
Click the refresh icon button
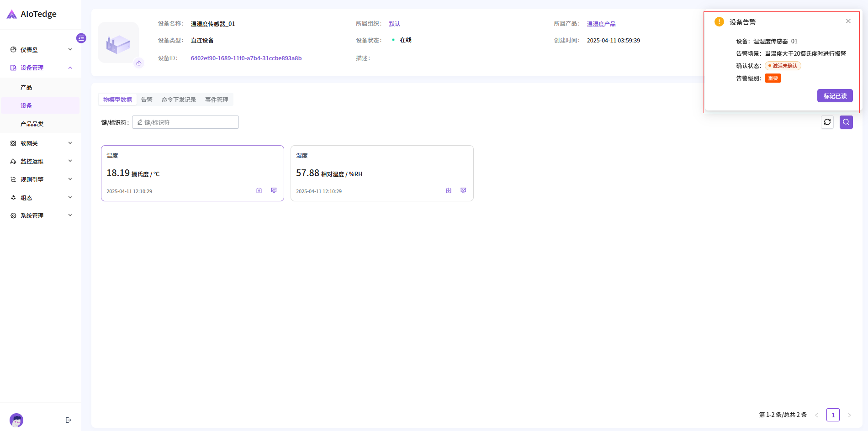click(827, 122)
